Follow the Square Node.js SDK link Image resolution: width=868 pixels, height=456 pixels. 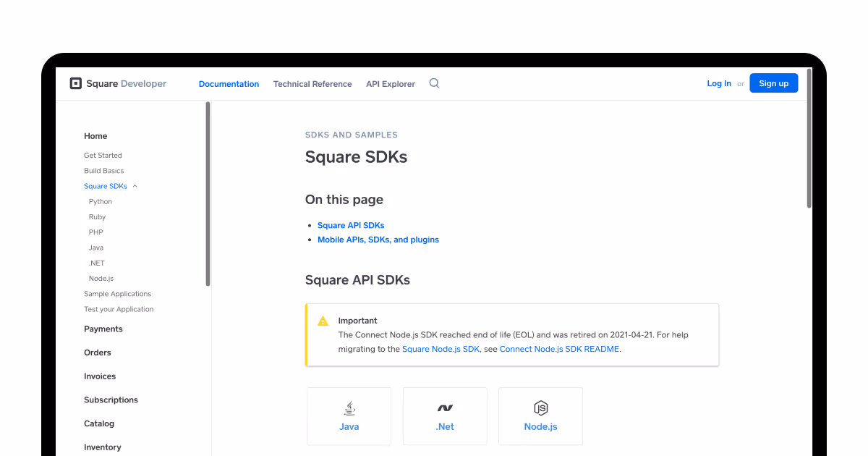tap(441, 349)
